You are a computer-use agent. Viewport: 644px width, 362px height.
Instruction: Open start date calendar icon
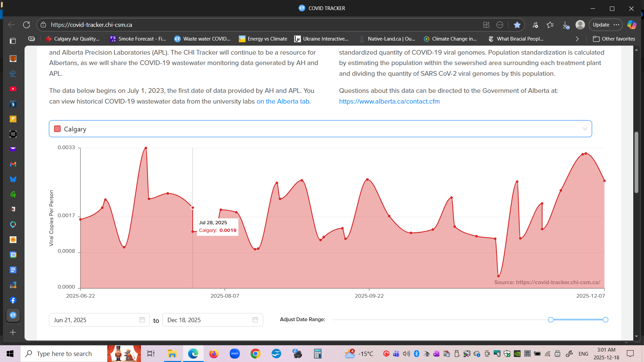142,320
